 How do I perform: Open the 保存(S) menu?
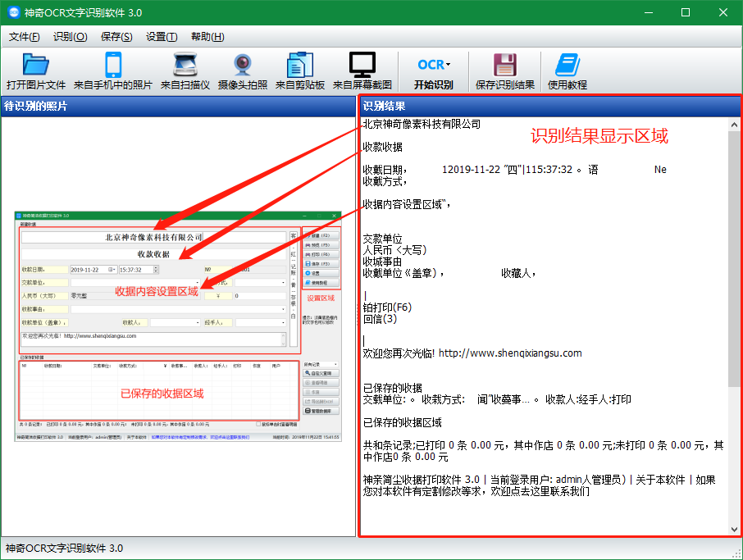click(116, 37)
